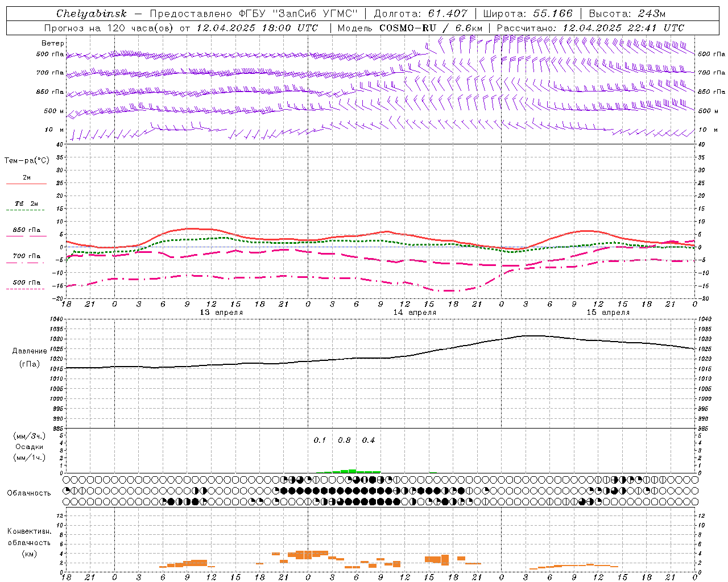Click the "Долгота: 61.407" header value

coord(421,14)
